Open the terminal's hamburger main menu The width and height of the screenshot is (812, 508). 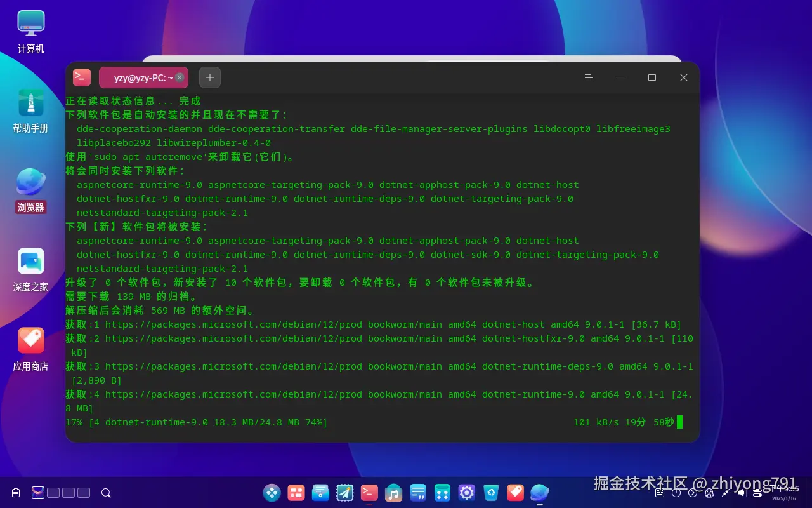[589, 77]
